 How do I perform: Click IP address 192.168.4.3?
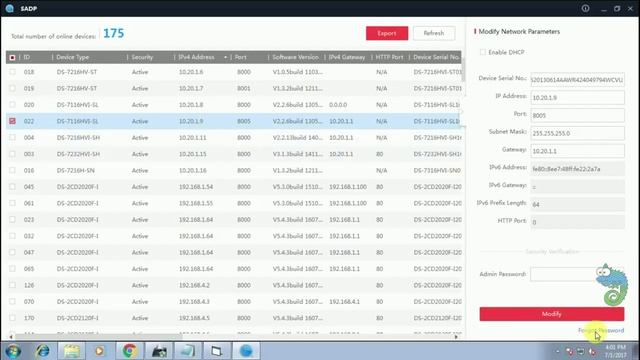click(x=194, y=301)
